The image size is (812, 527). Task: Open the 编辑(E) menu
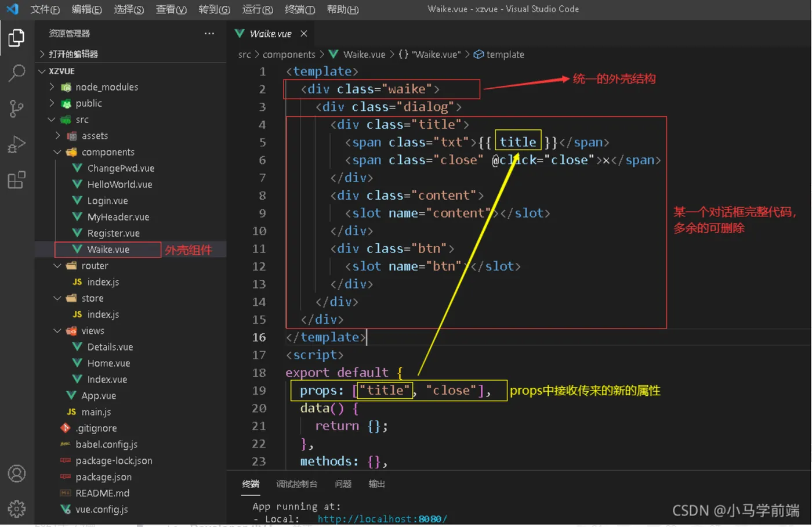click(x=86, y=9)
